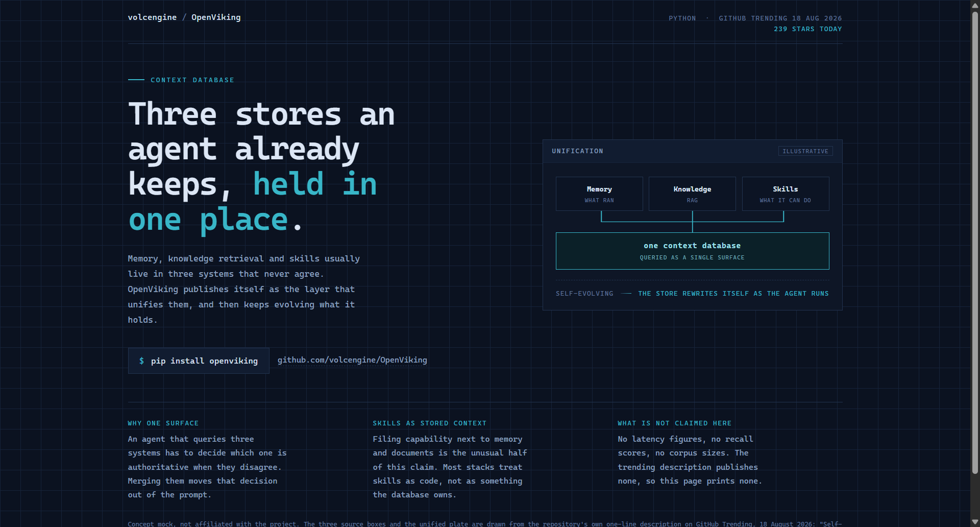The width and height of the screenshot is (980, 527).
Task: Click the SELF-EVOLVING label in the panel
Action: tap(584, 294)
